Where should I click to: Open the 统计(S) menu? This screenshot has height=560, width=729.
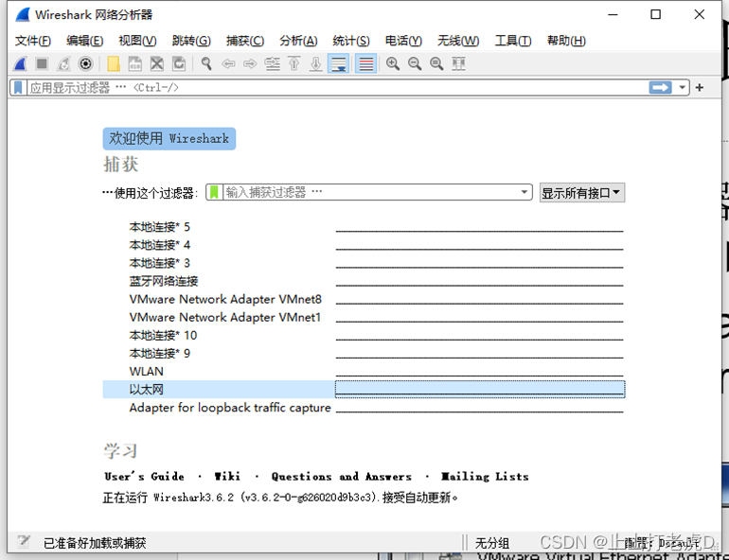[x=351, y=41]
